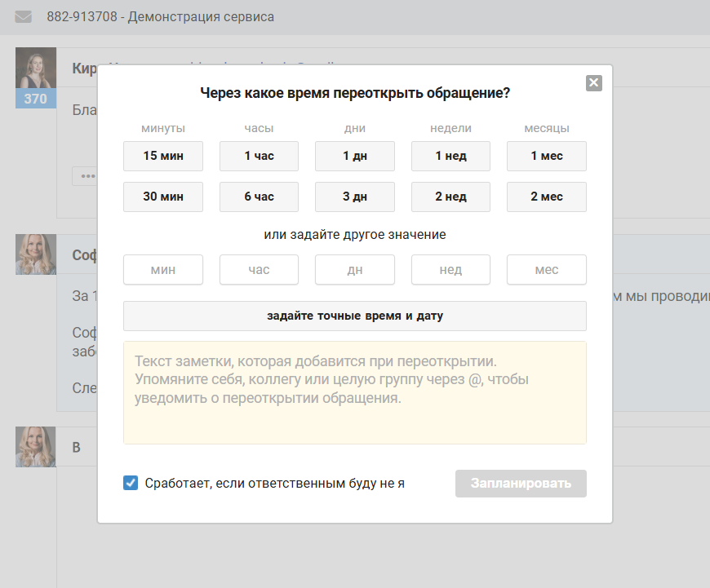Choose the 6 час option

259,197
